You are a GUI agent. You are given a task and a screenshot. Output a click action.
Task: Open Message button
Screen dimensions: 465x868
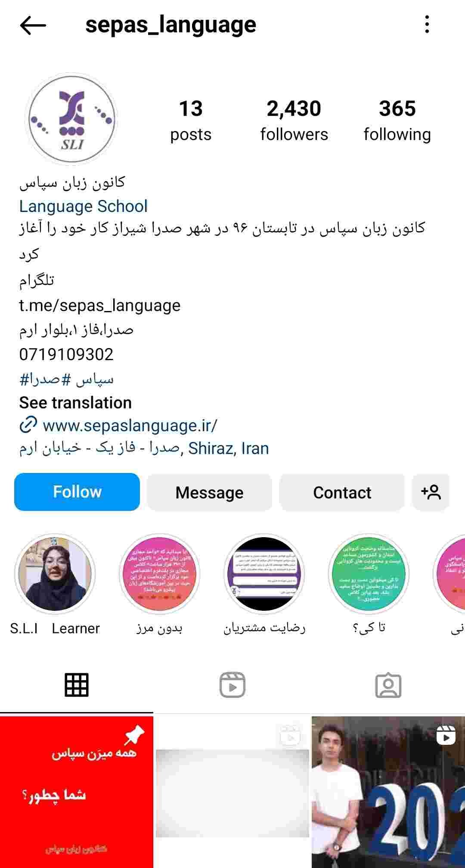[x=209, y=492]
